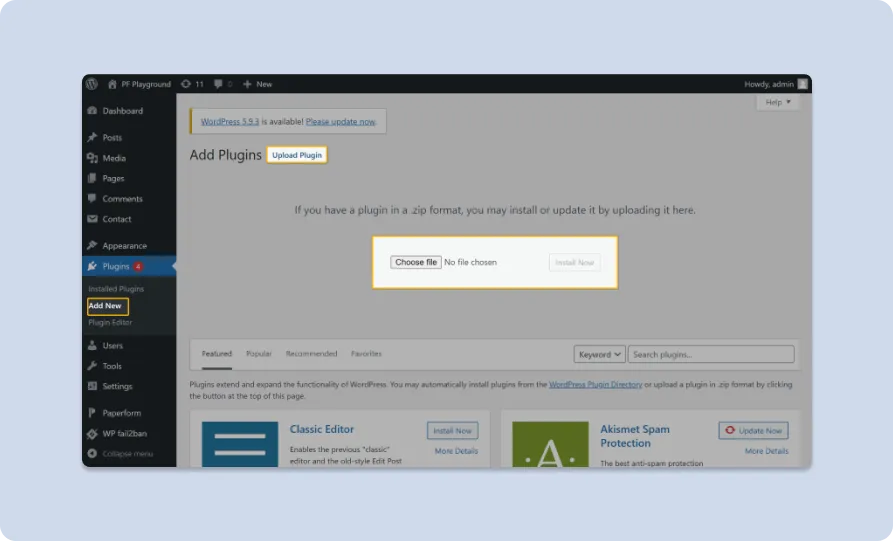
Task: Click the Media icon in sidebar
Action: coord(92,158)
